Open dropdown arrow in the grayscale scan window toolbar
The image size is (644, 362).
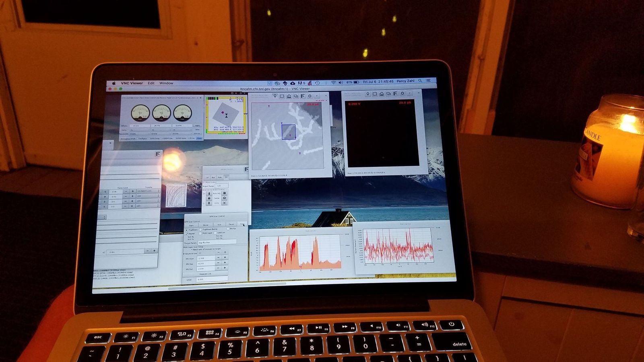click(317, 97)
